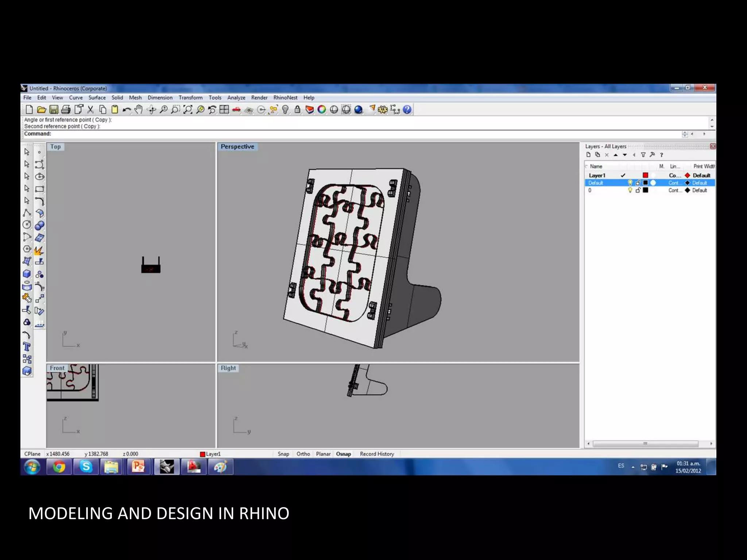The image size is (747, 560).
Task: Open the Front viewport title menu
Action: 57,368
